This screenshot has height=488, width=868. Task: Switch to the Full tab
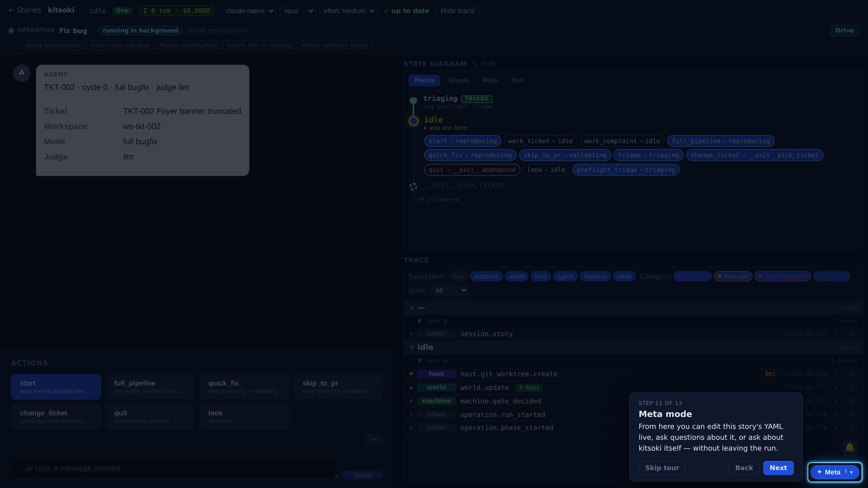tap(518, 80)
